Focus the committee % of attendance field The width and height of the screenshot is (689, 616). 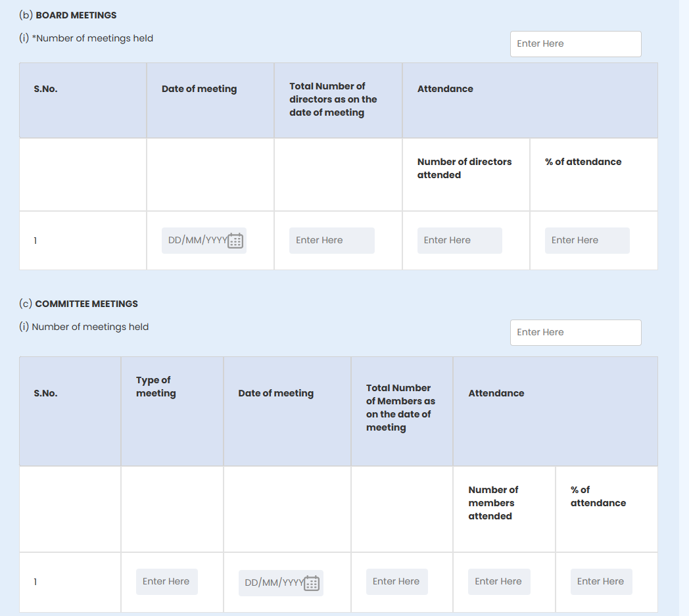pyautogui.click(x=601, y=582)
